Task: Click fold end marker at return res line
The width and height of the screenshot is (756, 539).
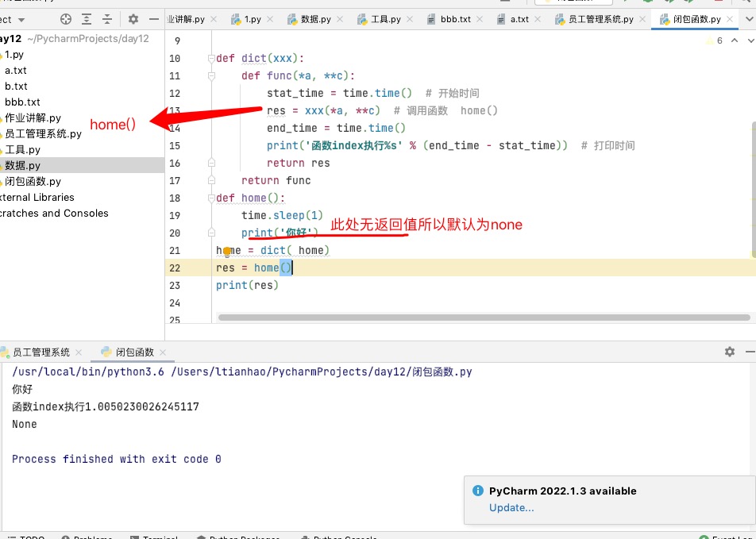Action: tap(211, 163)
